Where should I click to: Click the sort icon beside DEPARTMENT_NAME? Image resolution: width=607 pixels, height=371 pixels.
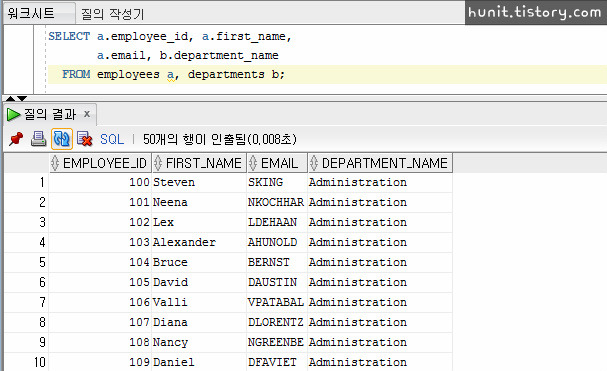coord(314,163)
